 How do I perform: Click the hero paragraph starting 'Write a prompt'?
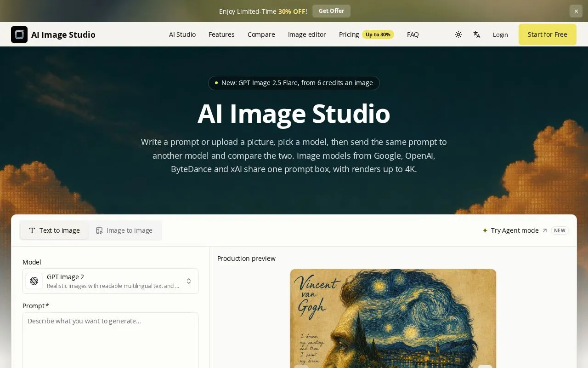coord(294,155)
